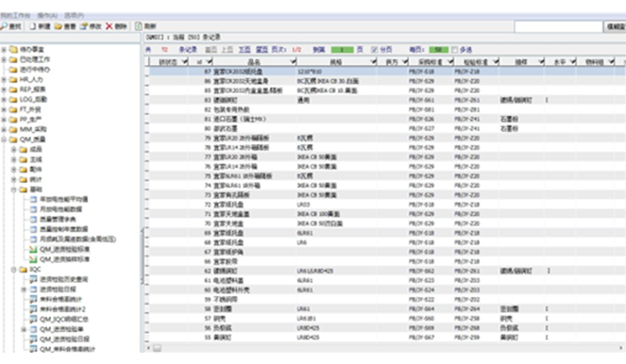This screenshot has width=626, height=364.
Task: Open QM_IQC summary item in tree
Action: pyautogui.click(x=64, y=319)
